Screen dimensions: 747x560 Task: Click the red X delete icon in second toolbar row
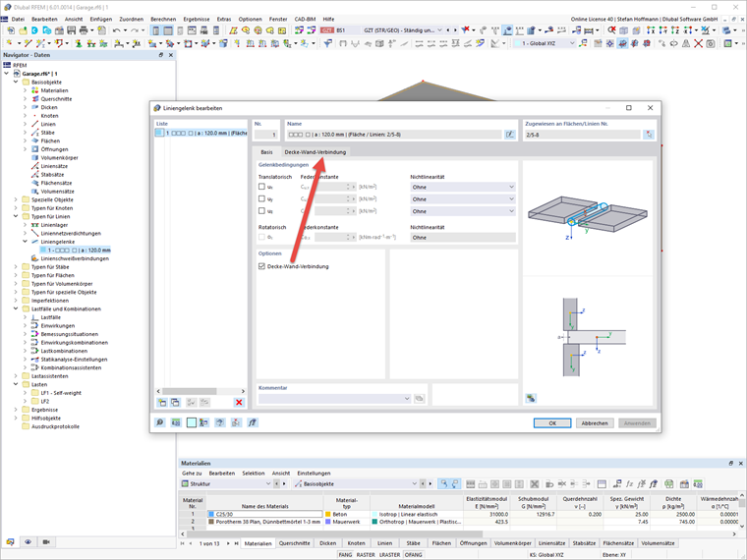[698, 43]
